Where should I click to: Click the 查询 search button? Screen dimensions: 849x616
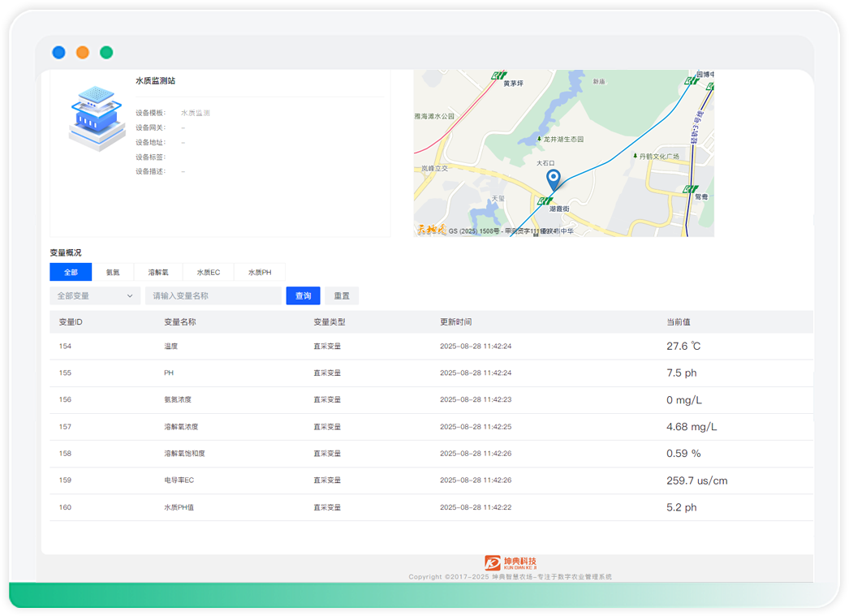point(303,296)
